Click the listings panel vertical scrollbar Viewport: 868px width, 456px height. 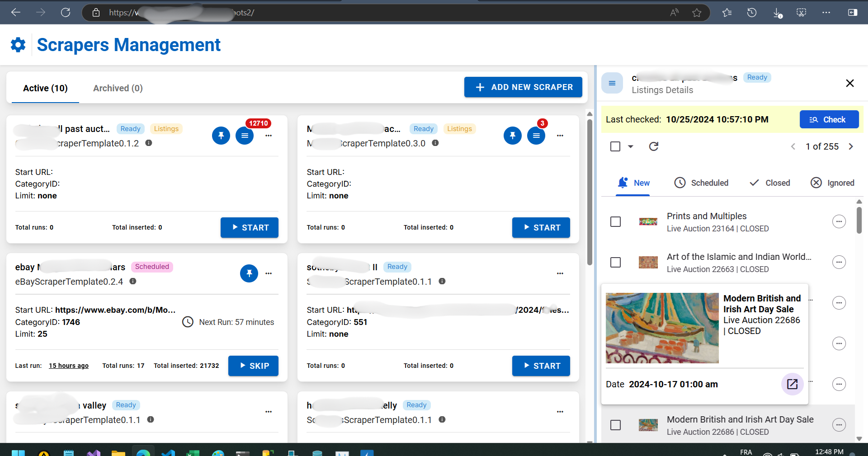[x=859, y=220]
